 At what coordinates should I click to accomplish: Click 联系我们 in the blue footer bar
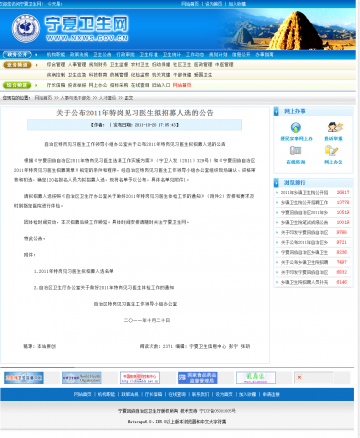[x=200, y=394]
